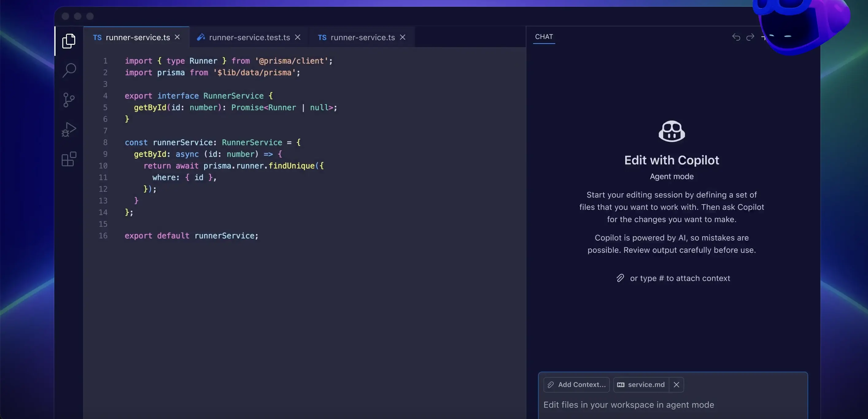
Task: Click the Copilot logo above Edit with Copilot
Action: point(672,131)
